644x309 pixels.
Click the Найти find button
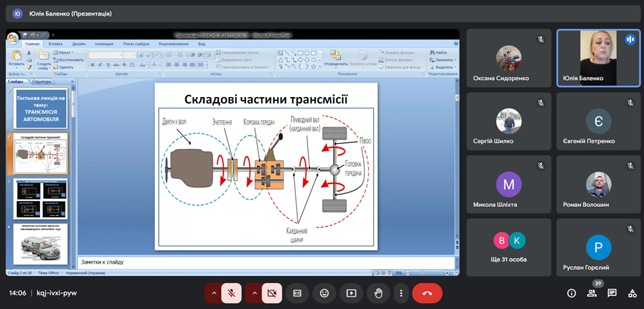441,52
